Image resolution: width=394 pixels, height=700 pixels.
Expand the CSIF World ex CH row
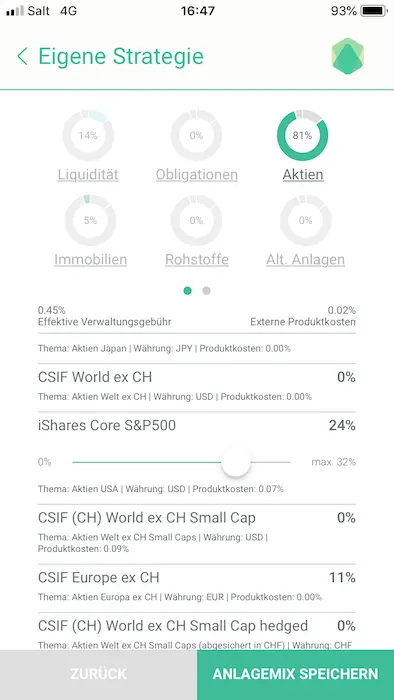click(197, 387)
